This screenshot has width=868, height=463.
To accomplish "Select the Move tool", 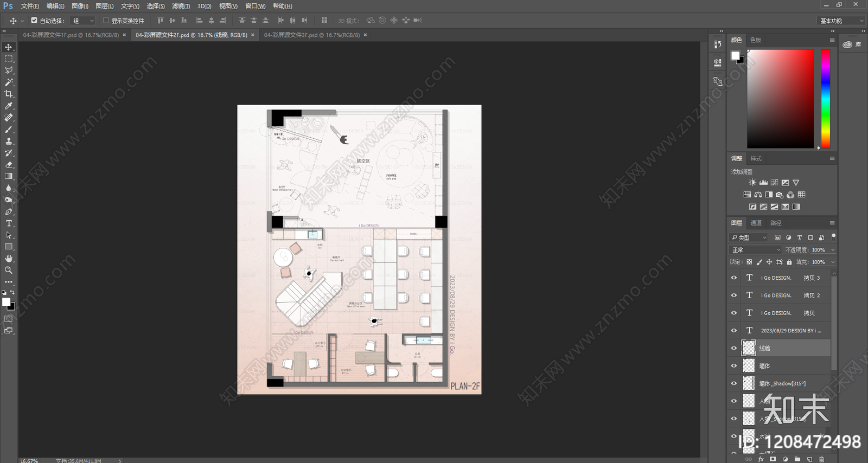I will [9, 47].
